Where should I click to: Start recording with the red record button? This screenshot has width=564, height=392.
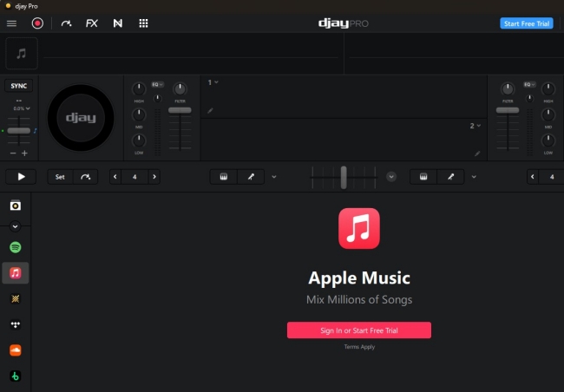point(37,23)
